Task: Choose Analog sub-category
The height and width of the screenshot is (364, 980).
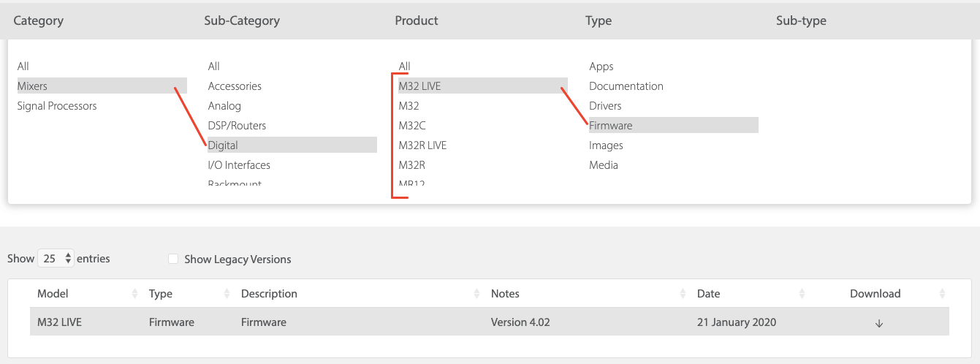Action: pos(224,106)
